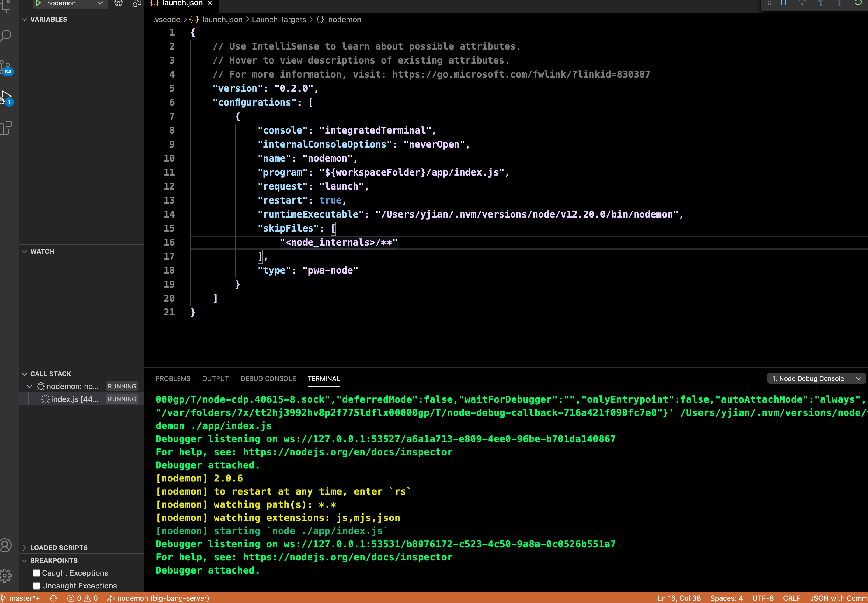Collapse the Watch section
The width and height of the screenshot is (868, 603).
tap(42, 251)
